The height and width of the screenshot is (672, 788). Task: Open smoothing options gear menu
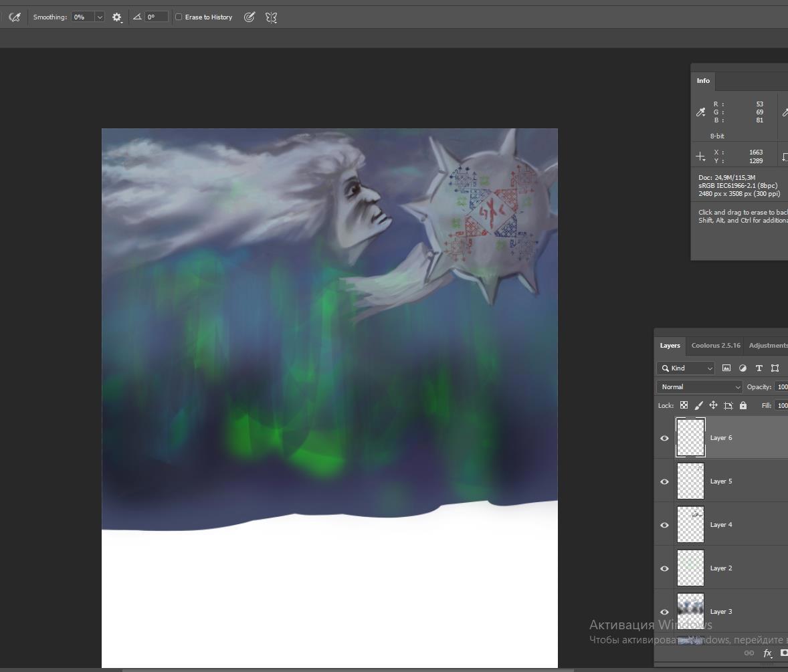tap(117, 17)
